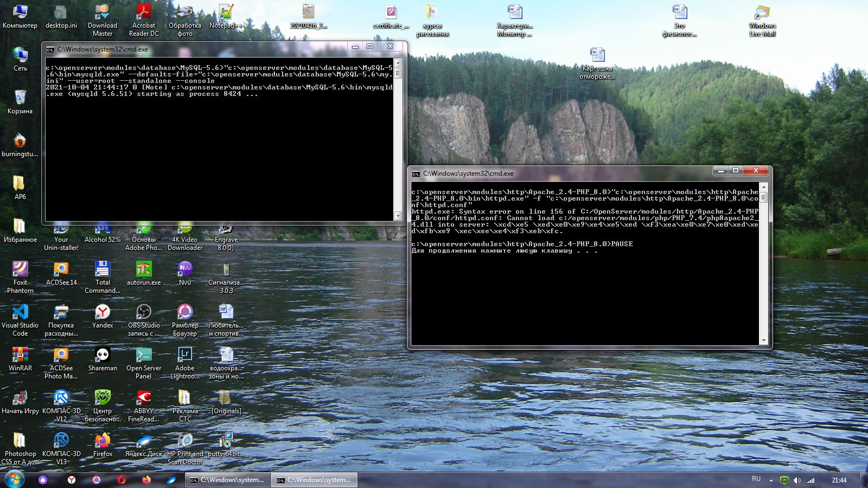Open the OBS Studio desktop icon
Viewport: 868px width, 488px height.
coord(144,312)
